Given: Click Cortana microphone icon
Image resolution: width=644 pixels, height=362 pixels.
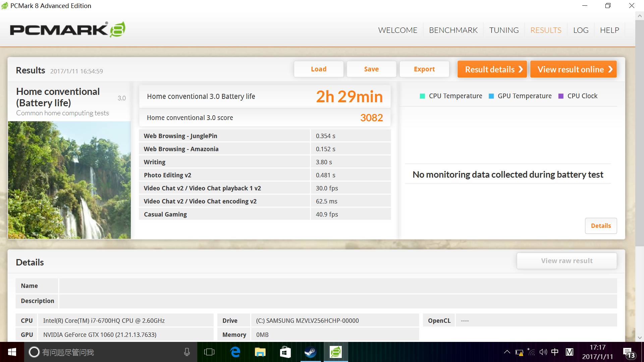Looking at the screenshot, I should [187, 352].
